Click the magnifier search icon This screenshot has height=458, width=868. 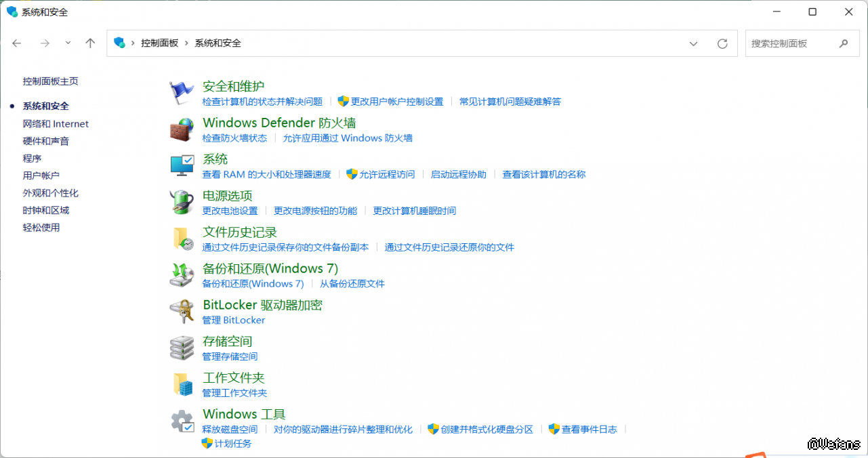pyautogui.click(x=844, y=43)
